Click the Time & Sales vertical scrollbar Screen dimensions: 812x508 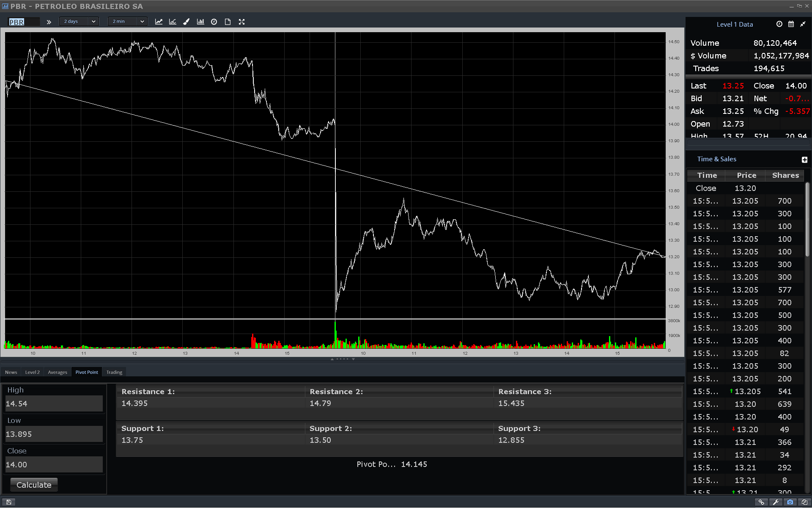point(807,220)
